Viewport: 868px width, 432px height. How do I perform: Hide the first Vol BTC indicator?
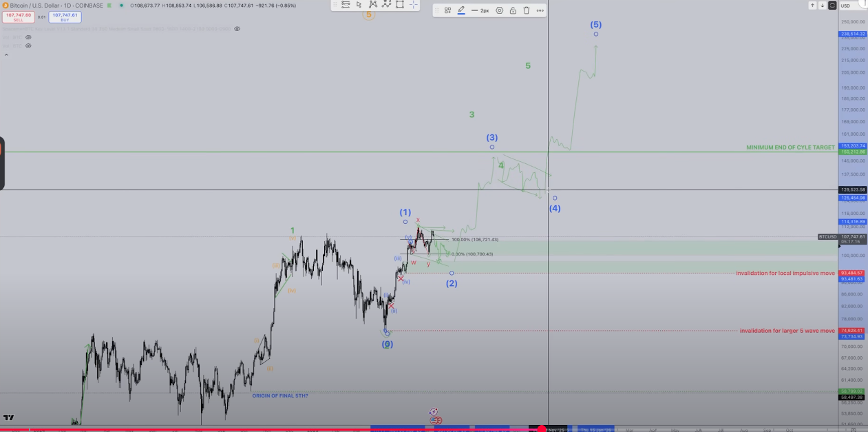click(28, 37)
